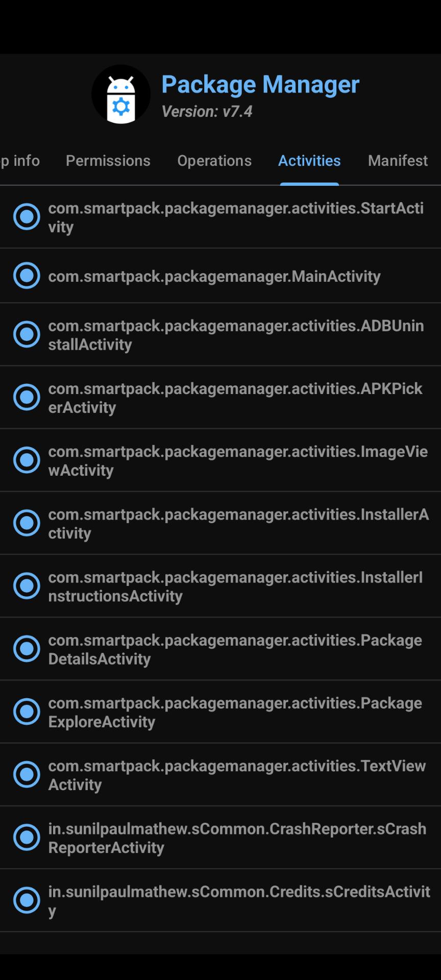Viewport: 441px width, 980px height.
Task: Tap the circle icon next to sCreditsActivity
Action: [27, 900]
